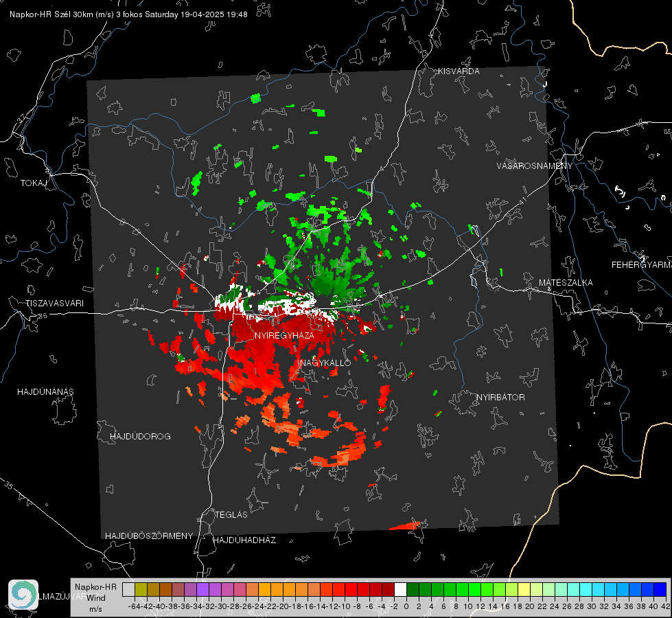This screenshot has width=672, height=618.
Task: Click the 'm/s' unit label in legend
Action: click(95, 609)
